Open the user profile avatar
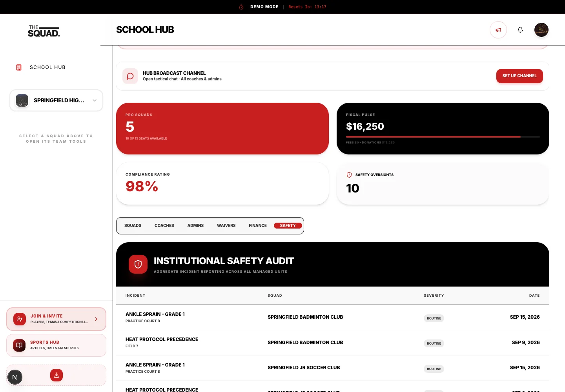 (x=541, y=30)
